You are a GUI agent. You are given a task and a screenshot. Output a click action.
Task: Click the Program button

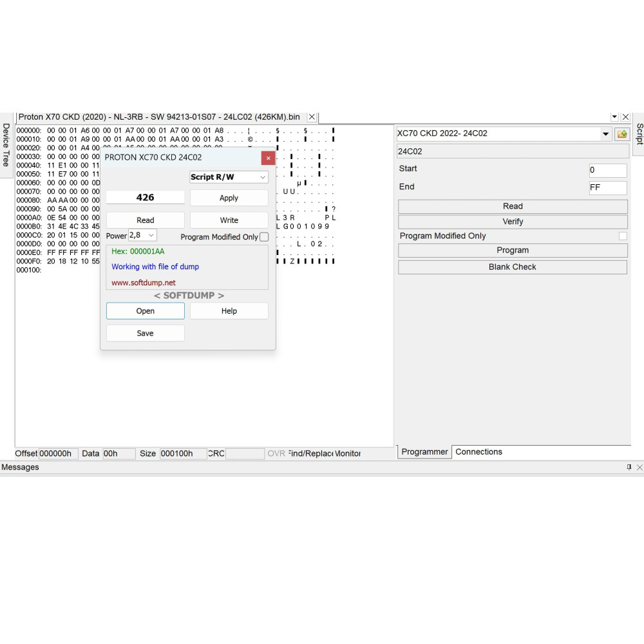[x=513, y=251]
